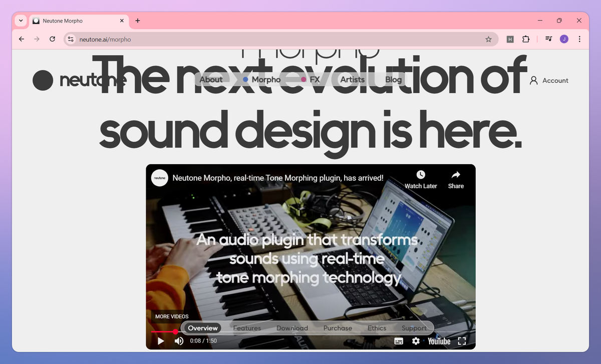Enter fullscreen video mode
The image size is (601, 364).
(x=462, y=341)
